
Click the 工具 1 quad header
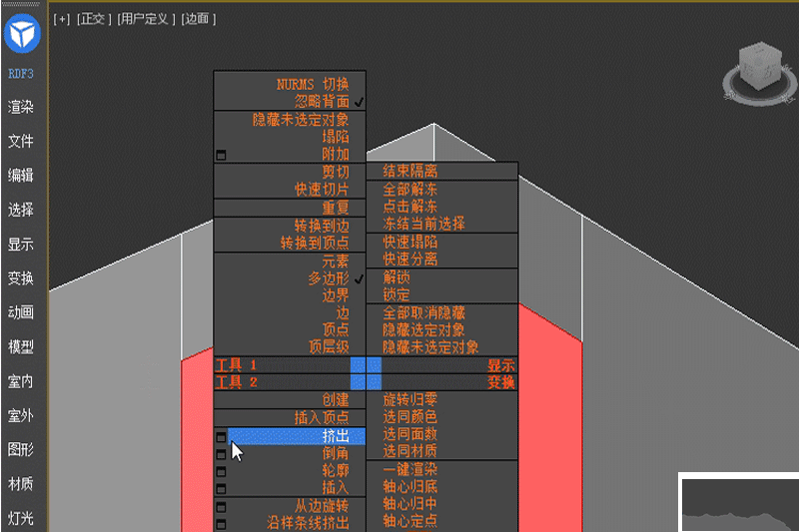tap(290, 365)
